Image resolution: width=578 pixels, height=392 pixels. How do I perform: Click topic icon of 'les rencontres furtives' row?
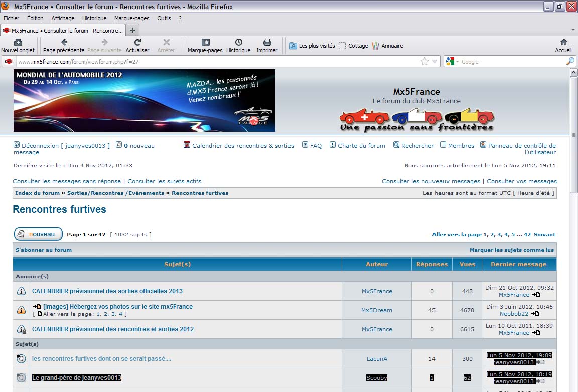tap(22, 358)
